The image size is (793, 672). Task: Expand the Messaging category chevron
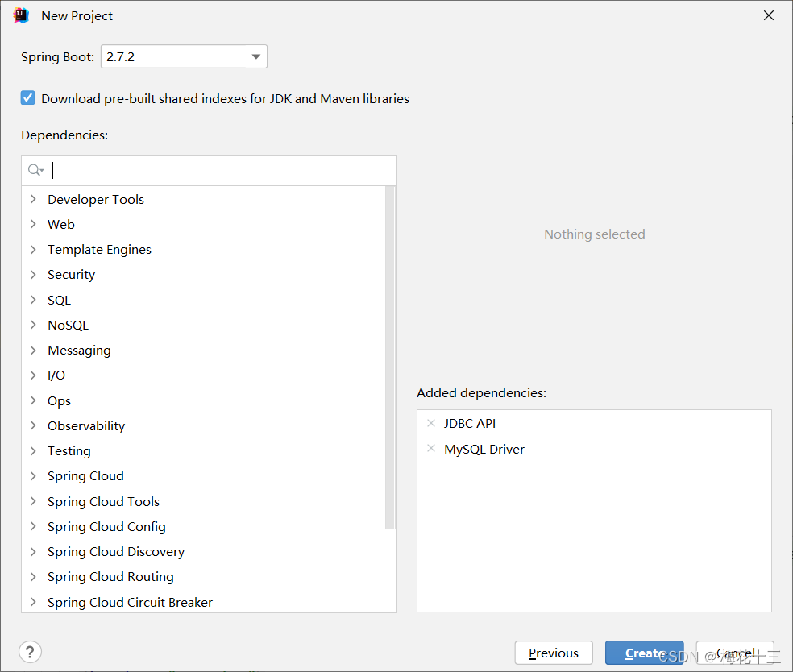click(x=33, y=350)
